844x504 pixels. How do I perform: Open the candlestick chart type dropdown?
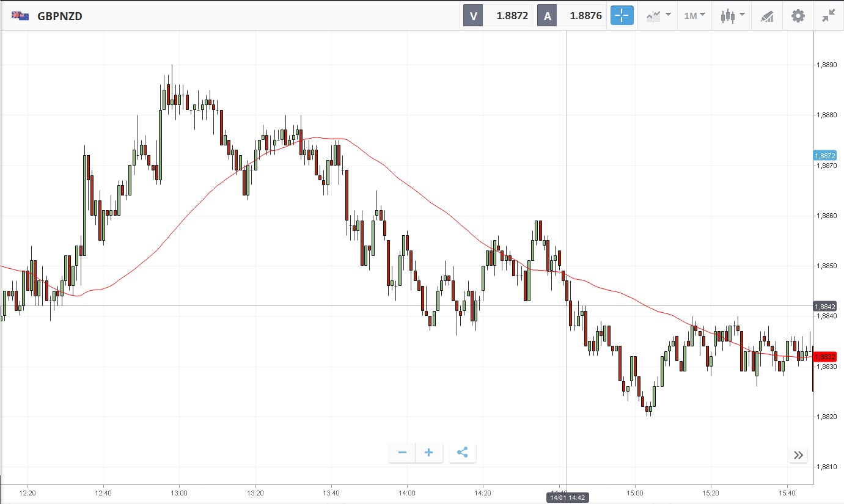click(x=732, y=16)
